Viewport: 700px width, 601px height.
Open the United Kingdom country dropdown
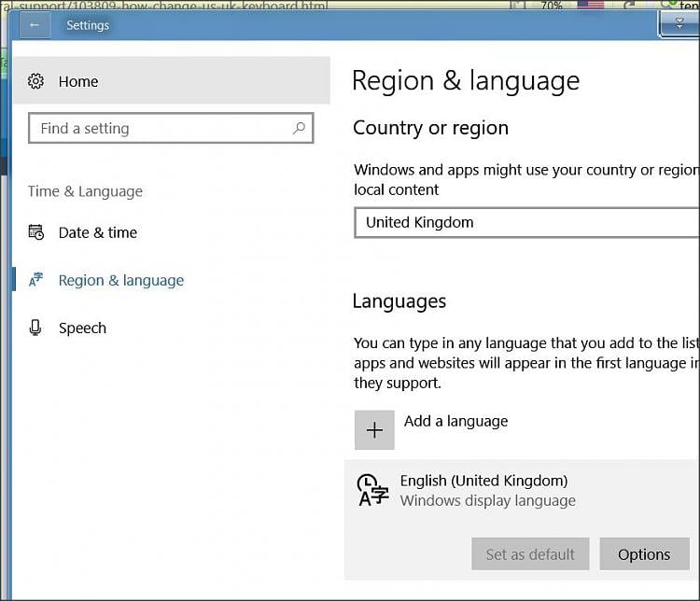click(526, 222)
